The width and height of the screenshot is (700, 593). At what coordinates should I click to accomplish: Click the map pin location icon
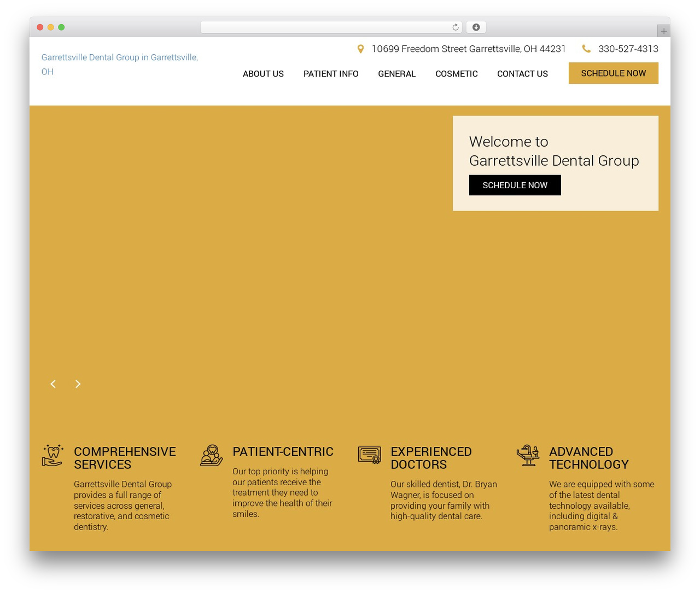tap(360, 49)
